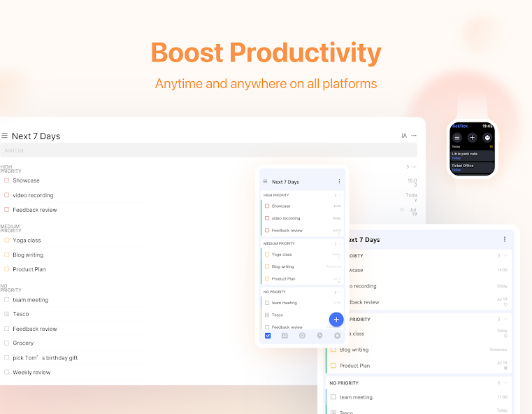Open the hamburger menu beside the desktop Next 7 Days title

(5, 136)
